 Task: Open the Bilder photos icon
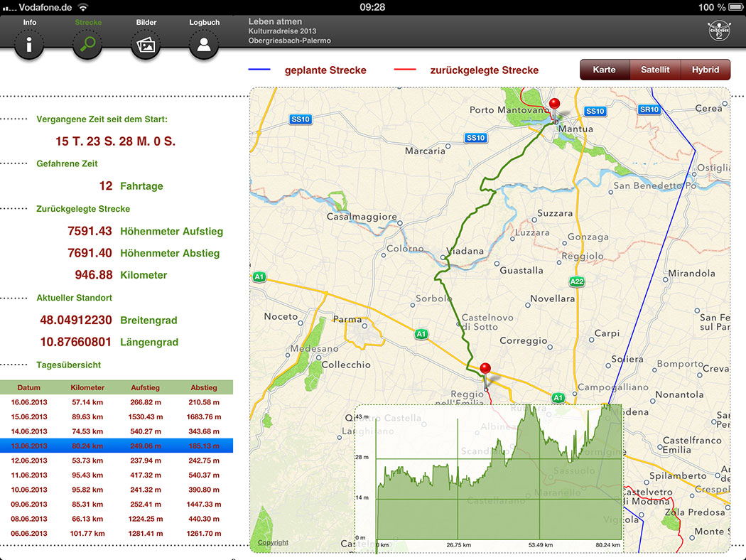(x=146, y=44)
